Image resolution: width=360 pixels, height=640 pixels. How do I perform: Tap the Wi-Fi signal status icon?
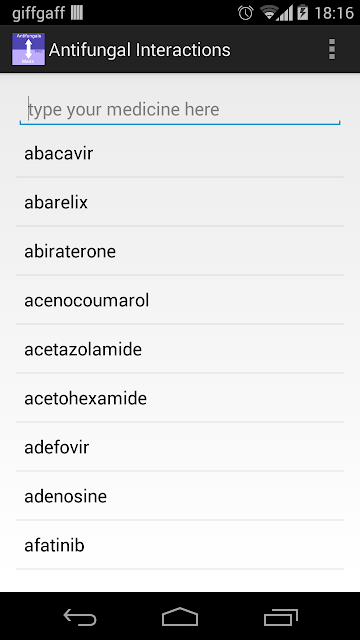pyautogui.click(x=269, y=13)
